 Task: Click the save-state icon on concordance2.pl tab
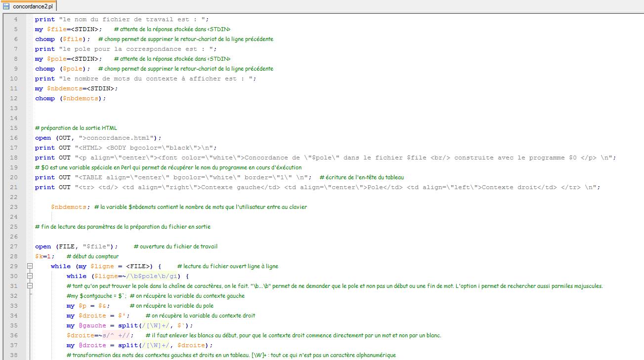pyautogui.click(x=6, y=6)
